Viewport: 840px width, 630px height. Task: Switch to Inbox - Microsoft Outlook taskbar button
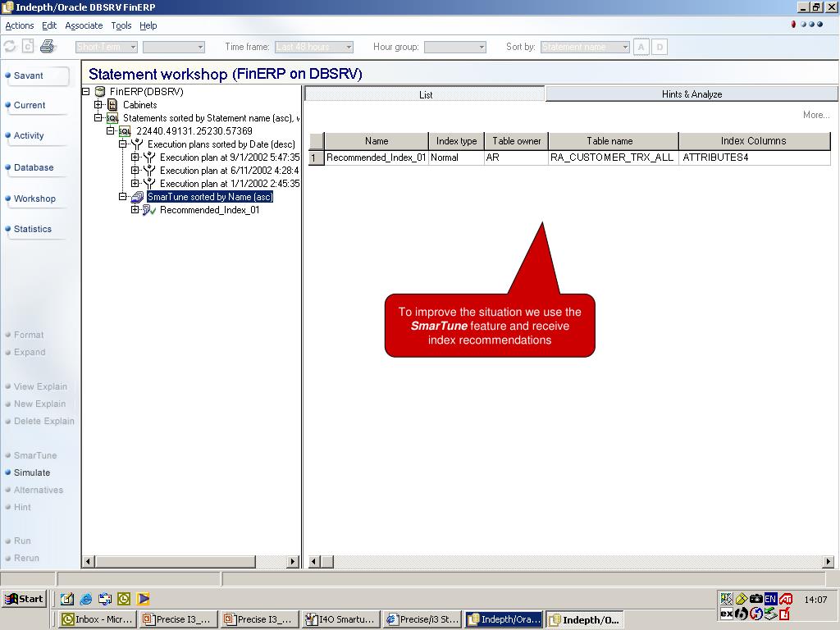point(97,619)
